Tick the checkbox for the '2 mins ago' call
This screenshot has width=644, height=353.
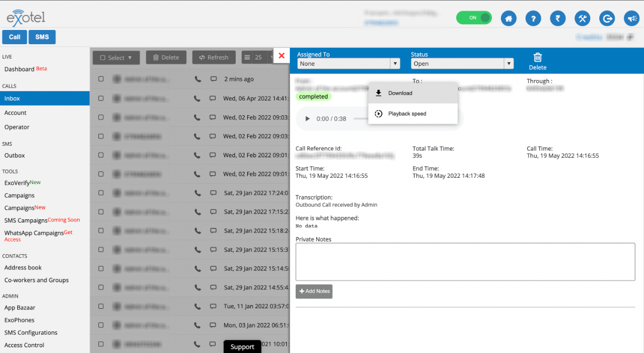click(101, 79)
